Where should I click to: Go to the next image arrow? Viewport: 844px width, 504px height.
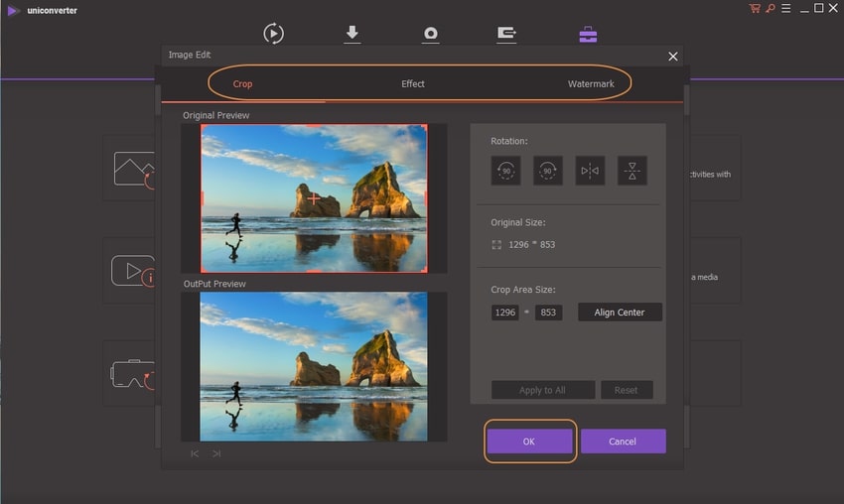click(x=216, y=453)
